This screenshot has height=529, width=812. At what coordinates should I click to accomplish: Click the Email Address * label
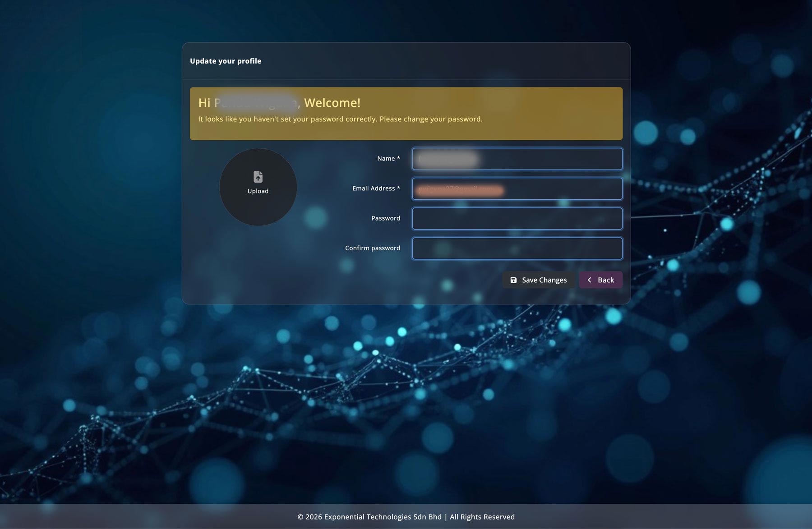coord(376,189)
